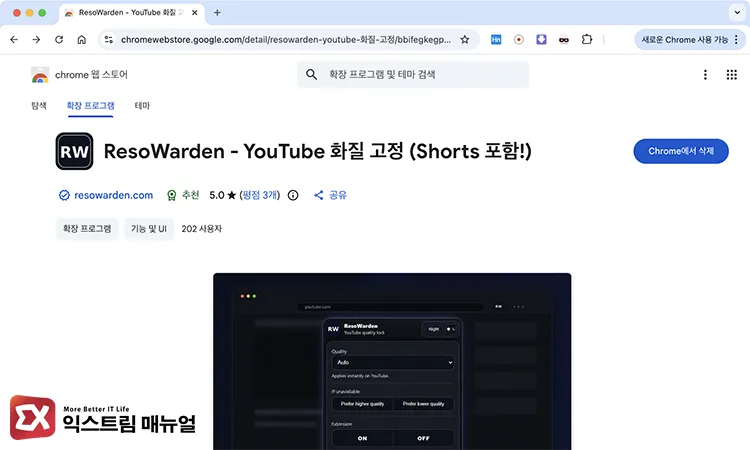
Task: Open the purple shield extension icon
Action: [541, 40]
